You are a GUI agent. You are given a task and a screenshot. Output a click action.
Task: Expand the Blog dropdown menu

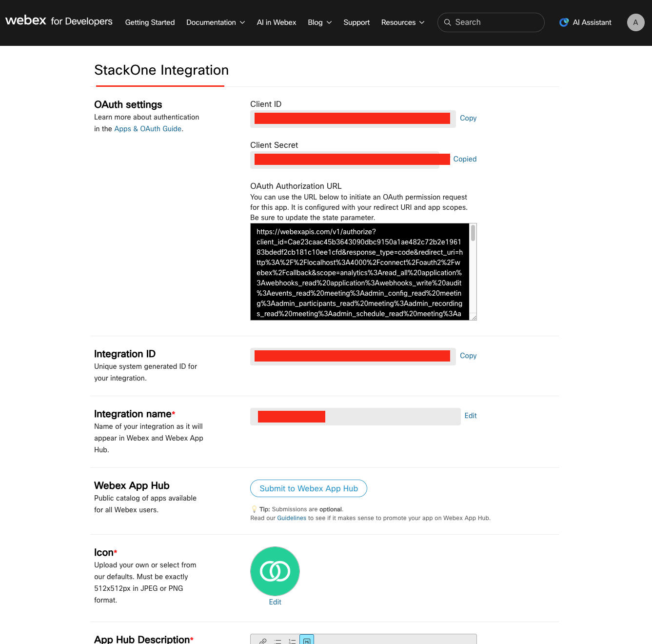coord(320,22)
